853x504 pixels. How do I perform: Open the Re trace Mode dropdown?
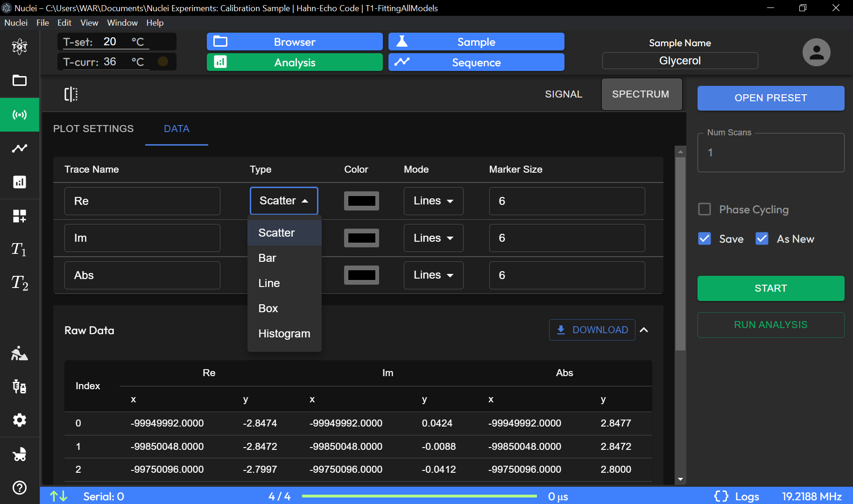coord(433,201)
